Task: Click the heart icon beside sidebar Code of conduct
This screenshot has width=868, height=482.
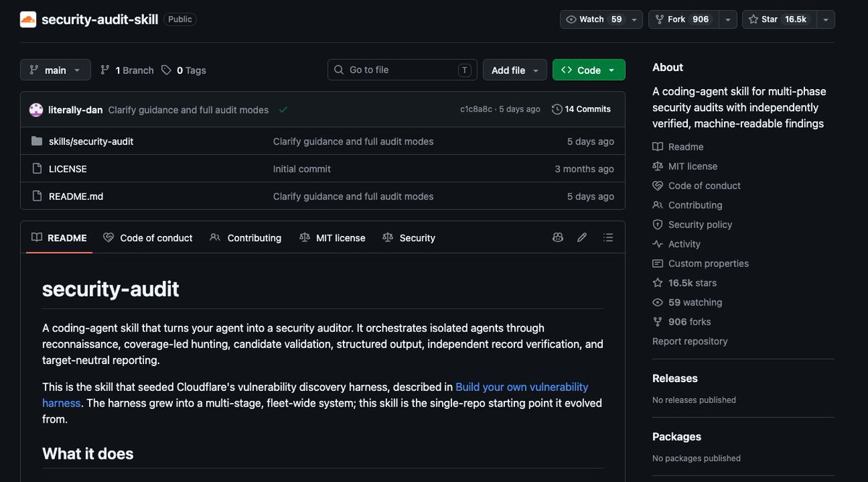Action: click(x=658, y=186)
